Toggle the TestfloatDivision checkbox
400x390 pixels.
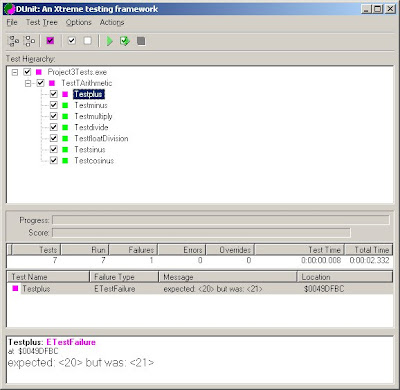click(x=54, y=138)
